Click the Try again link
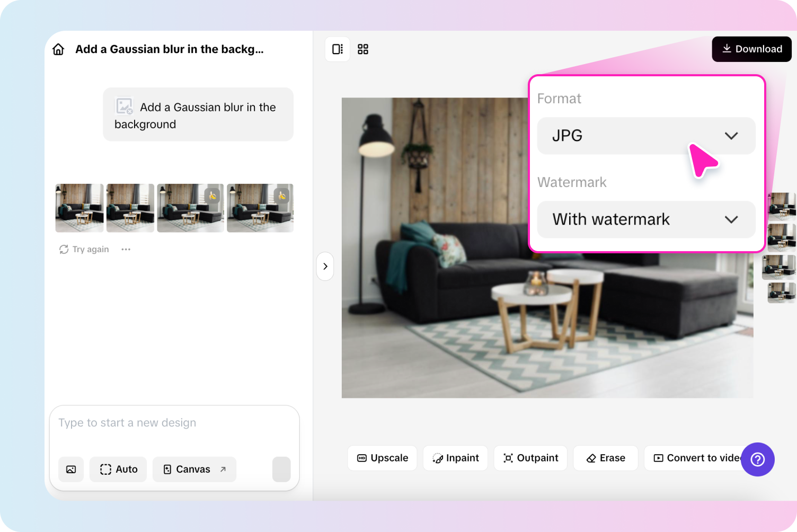Viewport: 797px width, 532px height. point(84,249)
